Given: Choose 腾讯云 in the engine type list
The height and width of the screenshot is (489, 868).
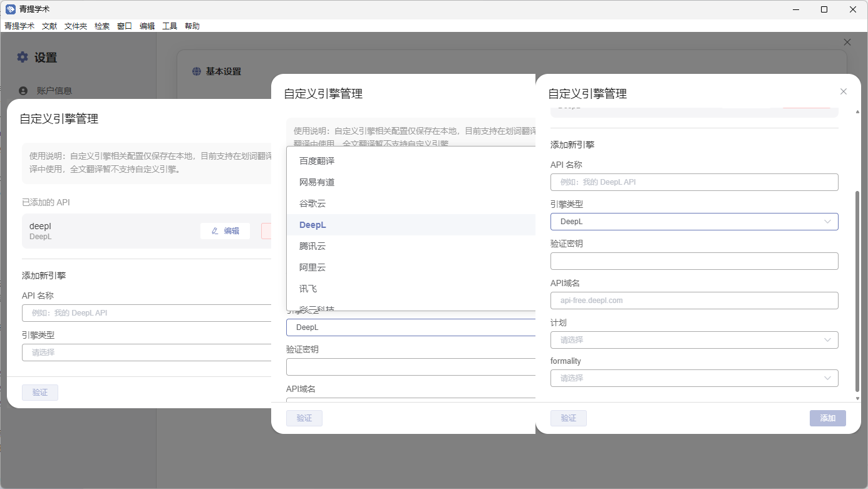Looking at the screenshot, I should click(x=313, y=246).
